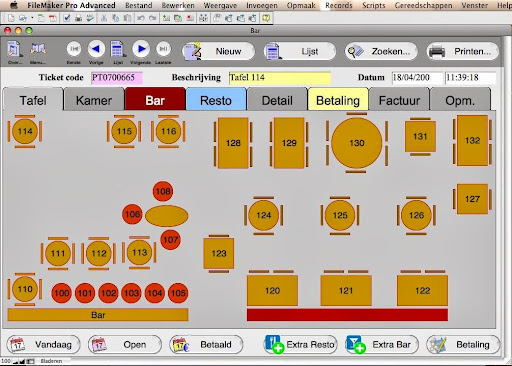512x366 pixels.
Task: Go to previous record with Vorige arrow
Action: 96,49
